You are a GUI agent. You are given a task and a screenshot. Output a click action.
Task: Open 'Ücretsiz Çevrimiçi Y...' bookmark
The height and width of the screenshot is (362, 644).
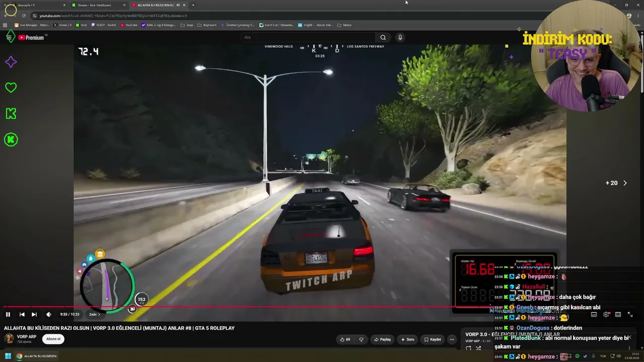(238, 25)
